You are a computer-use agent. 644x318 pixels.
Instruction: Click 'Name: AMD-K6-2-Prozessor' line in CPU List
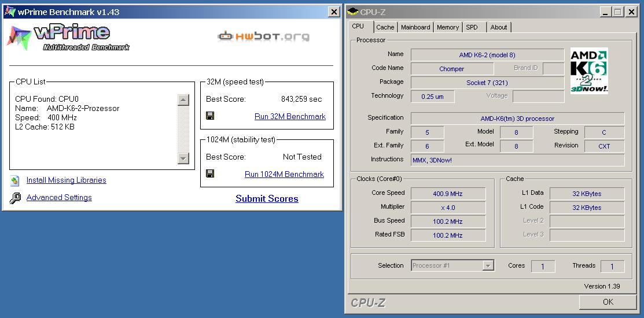pos(67,108)
